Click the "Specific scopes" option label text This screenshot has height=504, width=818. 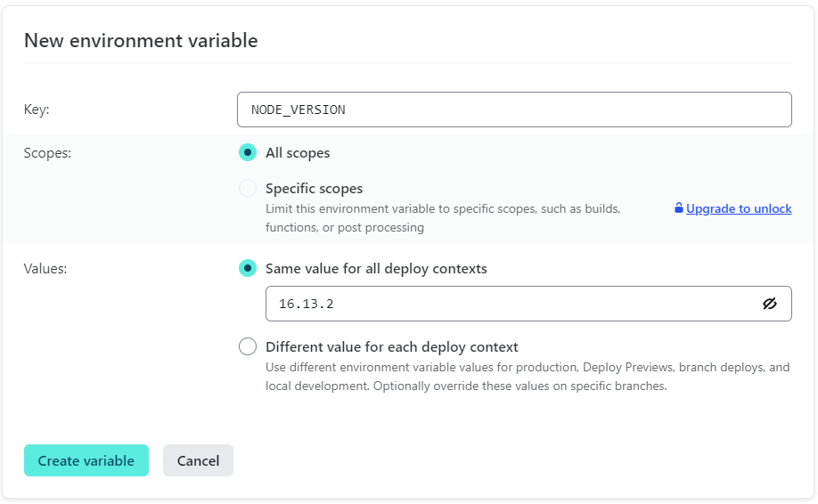pos(314,188)
